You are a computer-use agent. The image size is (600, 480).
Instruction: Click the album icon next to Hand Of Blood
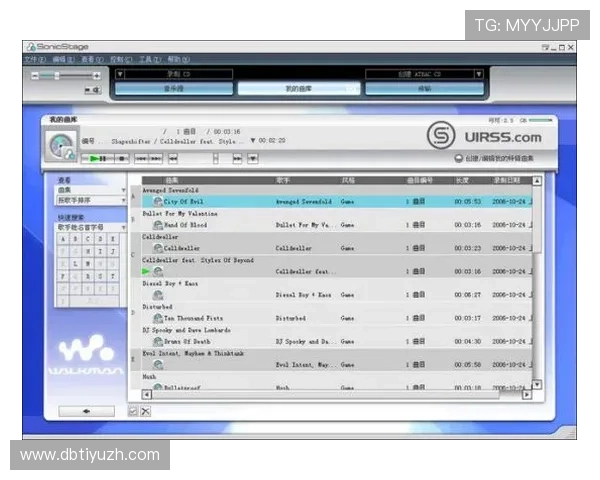[x=158, y=224]
